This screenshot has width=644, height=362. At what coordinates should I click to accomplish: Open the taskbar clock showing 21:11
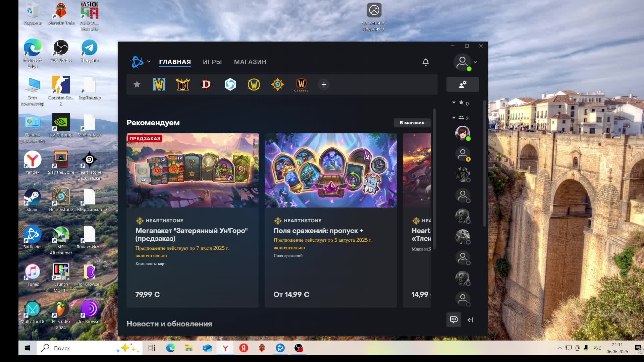[x=617, y=348]
